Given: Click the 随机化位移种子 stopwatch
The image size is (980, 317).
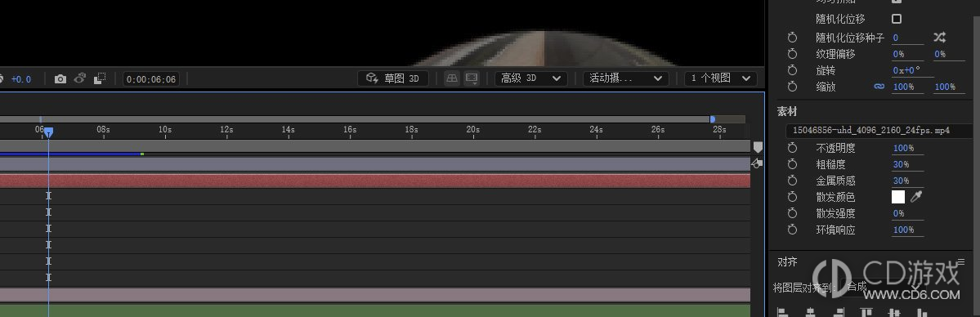Looking at the screenshot, I should 793,38.
